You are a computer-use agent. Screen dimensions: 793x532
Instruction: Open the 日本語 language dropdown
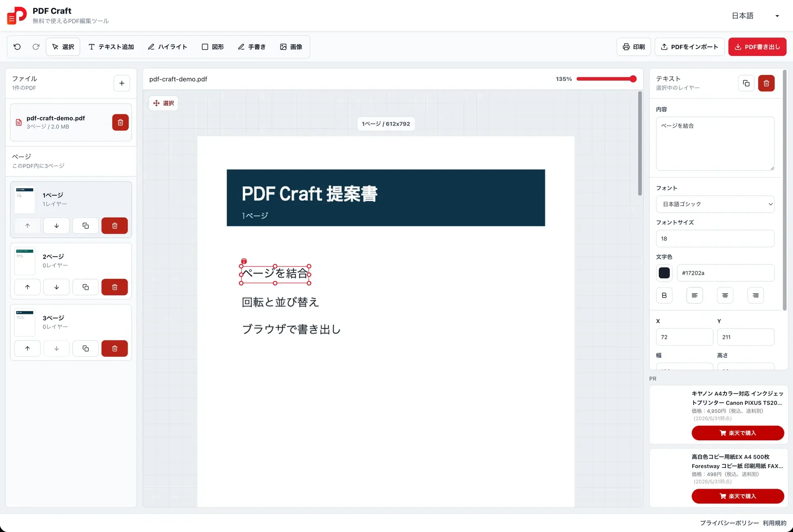tap(755, 16)
